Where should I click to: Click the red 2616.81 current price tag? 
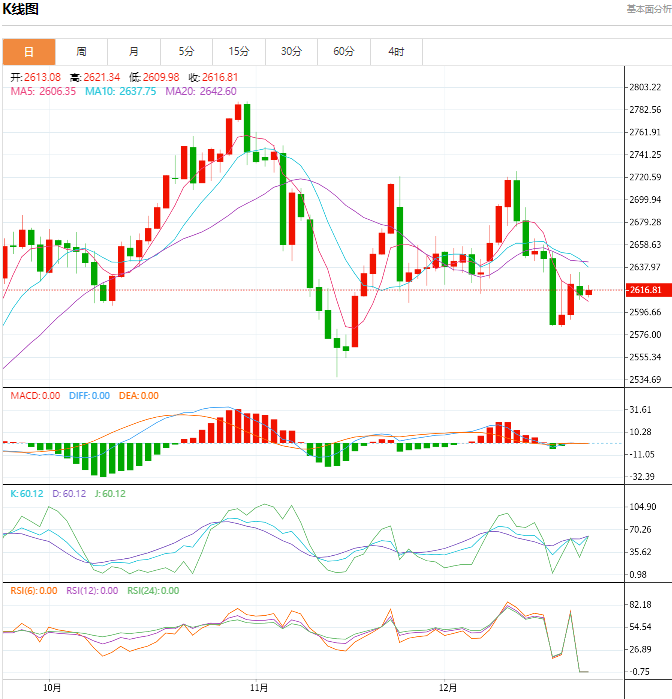(645, 290)
